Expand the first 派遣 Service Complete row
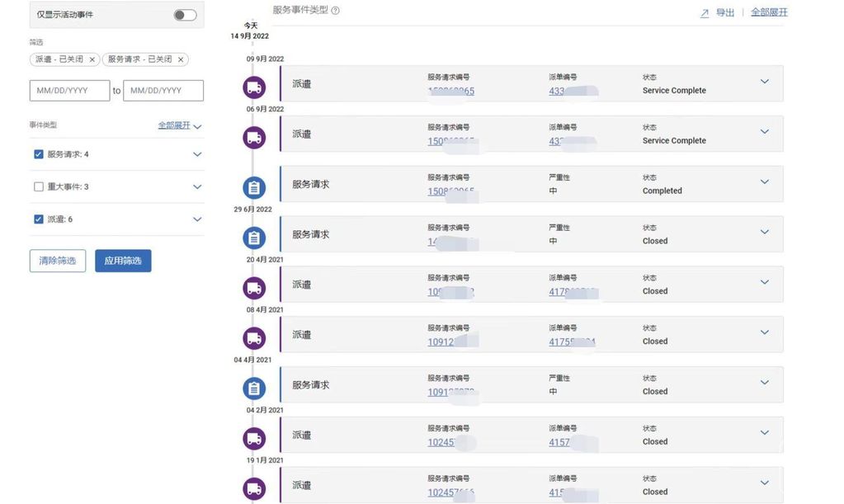The image size is (844, 504). (x=764, y=82)
